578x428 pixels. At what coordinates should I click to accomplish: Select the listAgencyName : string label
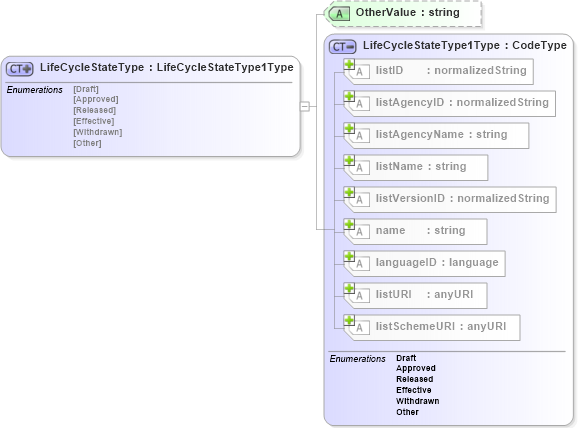(x=441, y=134)
